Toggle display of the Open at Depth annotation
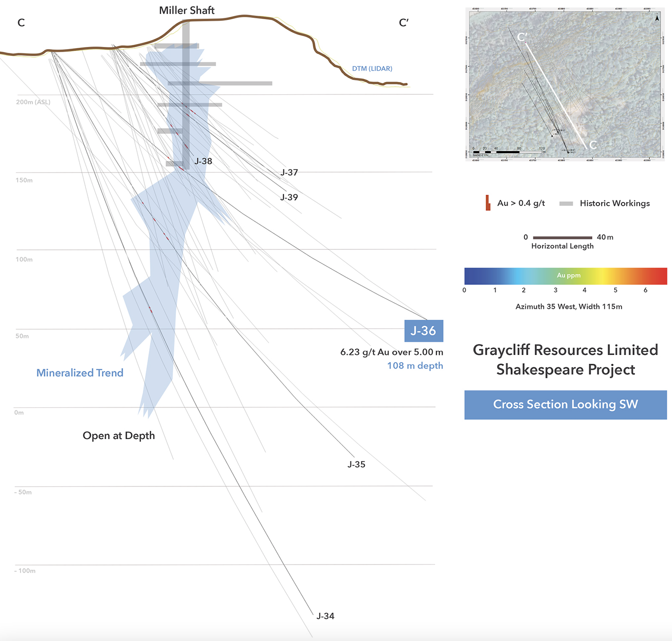Image resolution: width=672 pixels, height=641 pixels. coord(119,435)
